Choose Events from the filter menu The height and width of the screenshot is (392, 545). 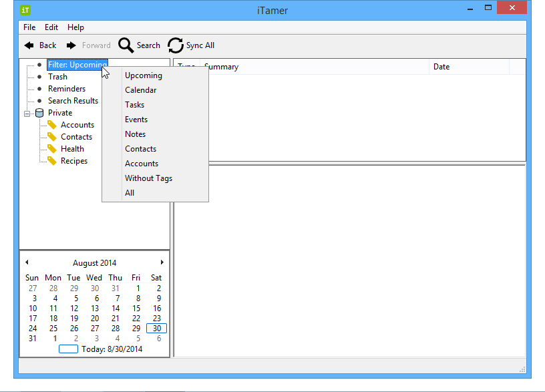point(156,119)
